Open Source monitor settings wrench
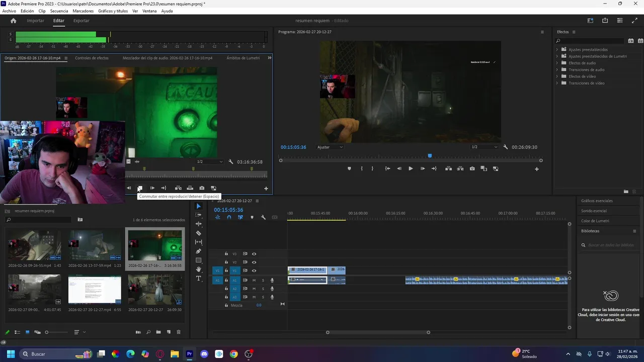Image resolution: width=644 pixels, height=362 pixels. point(230,162)
